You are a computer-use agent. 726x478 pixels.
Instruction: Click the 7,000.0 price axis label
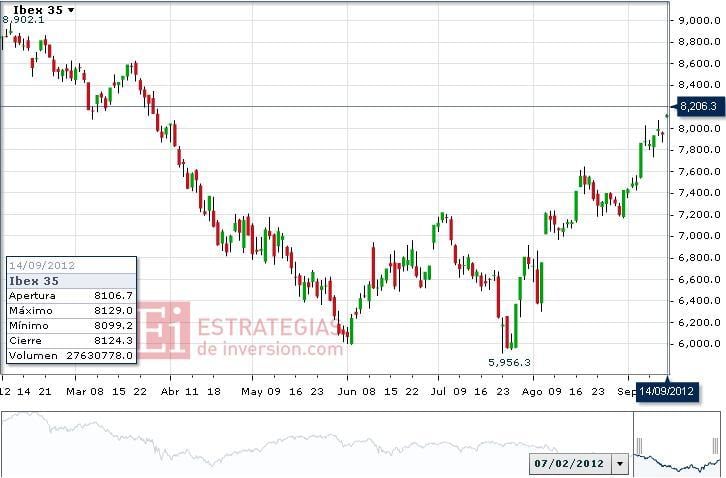coord(699,236)
